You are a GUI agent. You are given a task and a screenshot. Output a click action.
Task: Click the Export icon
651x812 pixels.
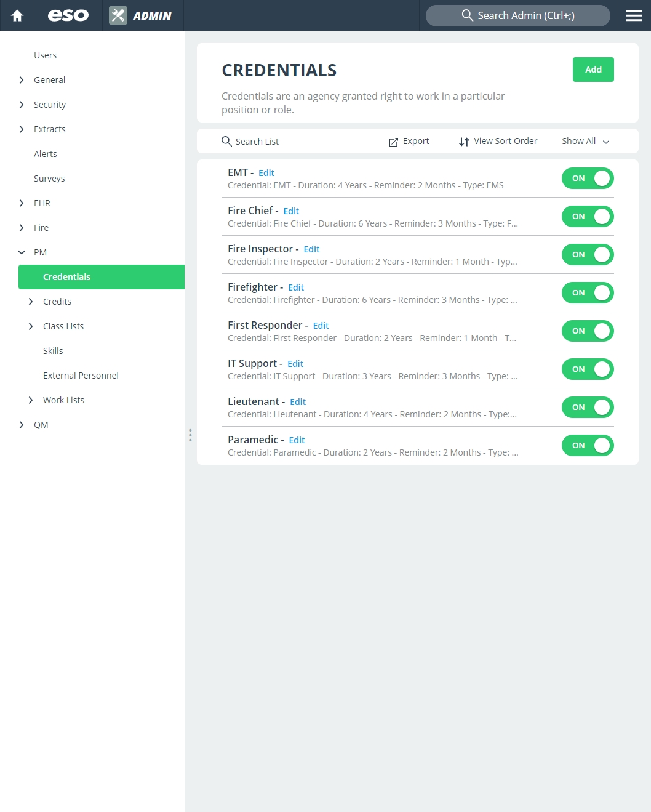pyautogui.click(x=394, y=142)
